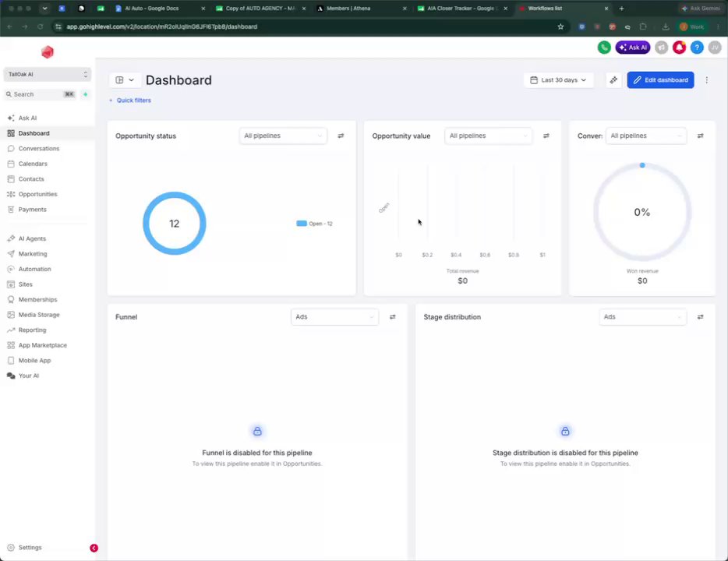Click the blue donut chart showing 12
The height and width of the screenshot is (561, 728).
pyautogui.click(x=174, y=223)
